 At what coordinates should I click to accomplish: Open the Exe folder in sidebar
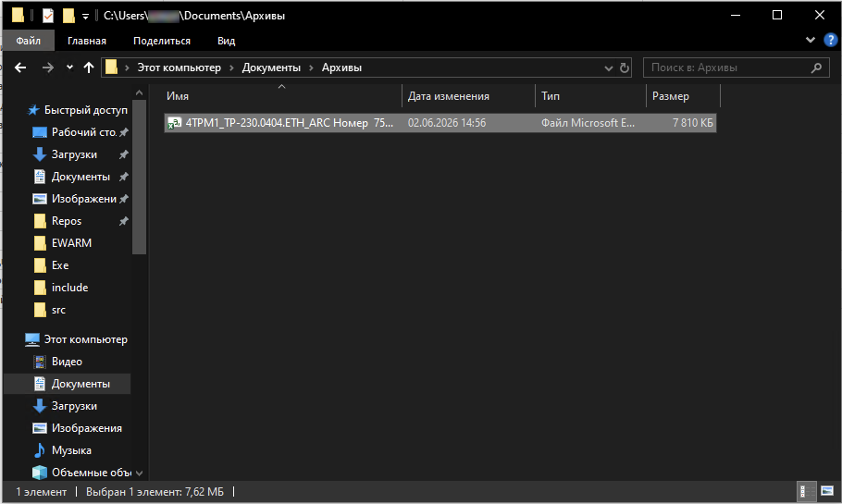(x=59, y=265)
